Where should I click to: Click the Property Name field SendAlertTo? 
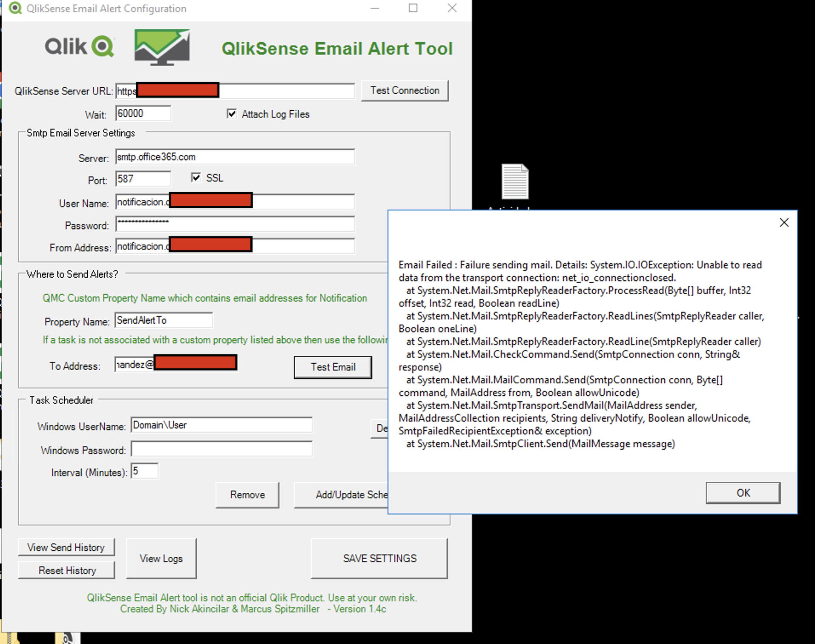(164, 320)
